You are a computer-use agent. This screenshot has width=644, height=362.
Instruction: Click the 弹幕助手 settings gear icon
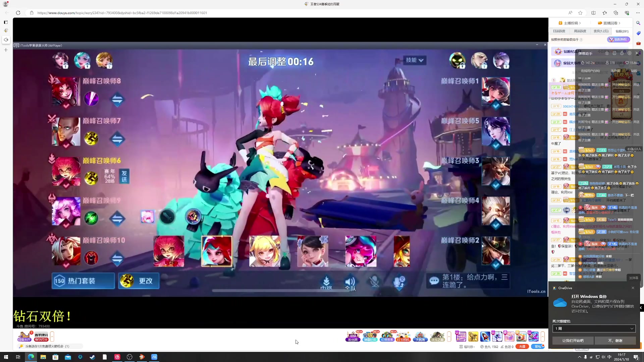[629, 53]
